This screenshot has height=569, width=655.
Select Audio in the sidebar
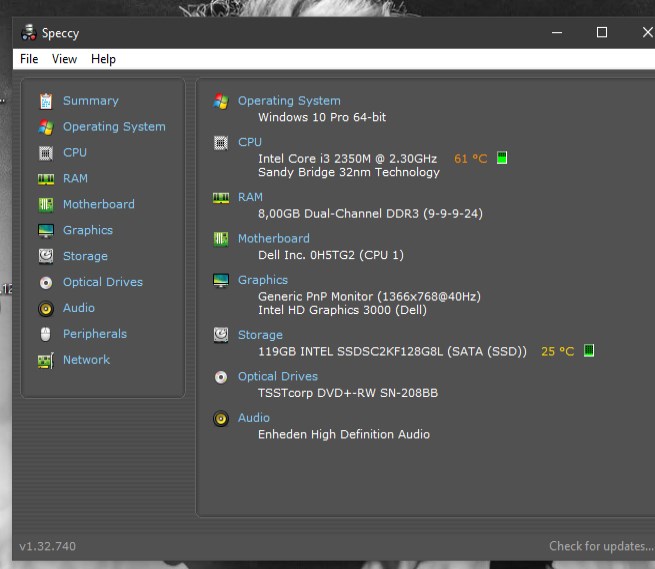coord(79,308)
